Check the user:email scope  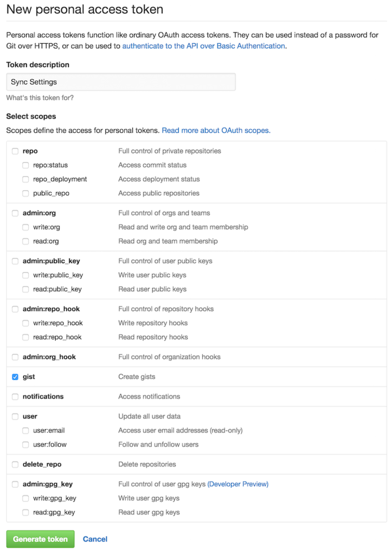pos(25,431)
